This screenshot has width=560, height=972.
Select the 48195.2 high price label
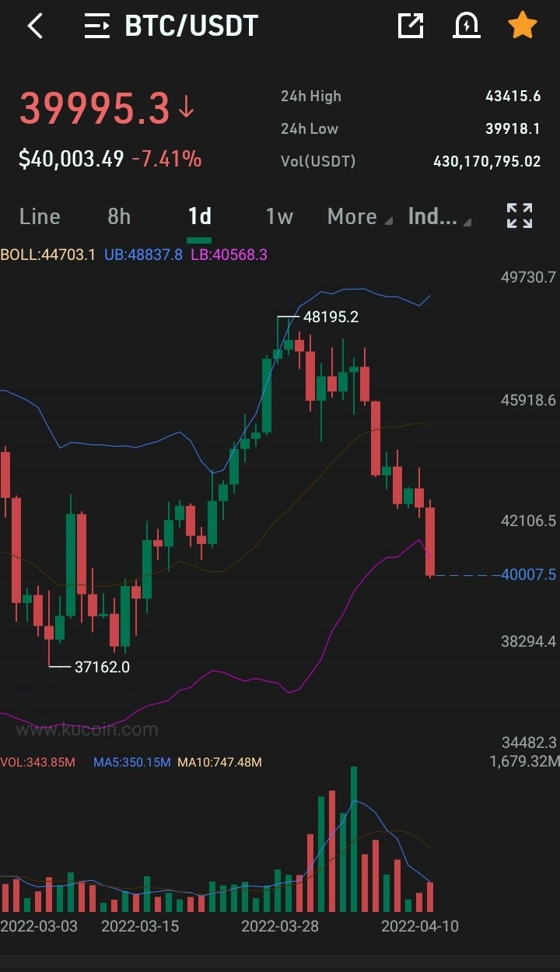[331, 317]
